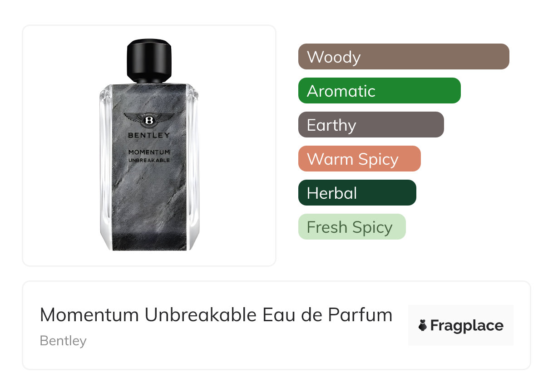Click the black bottle cap

(x=149, y=59)
